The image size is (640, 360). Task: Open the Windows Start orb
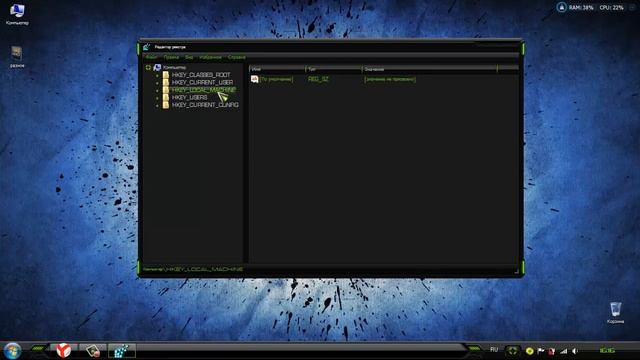pos(12,351)
